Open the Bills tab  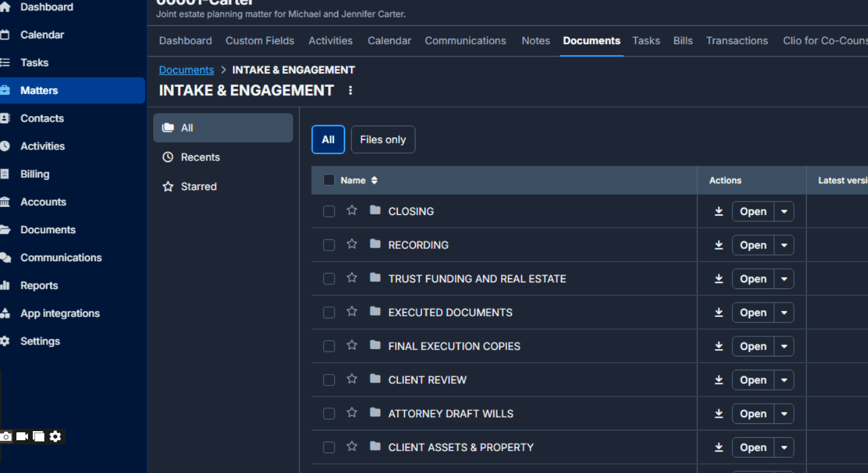tap(683, 41)
